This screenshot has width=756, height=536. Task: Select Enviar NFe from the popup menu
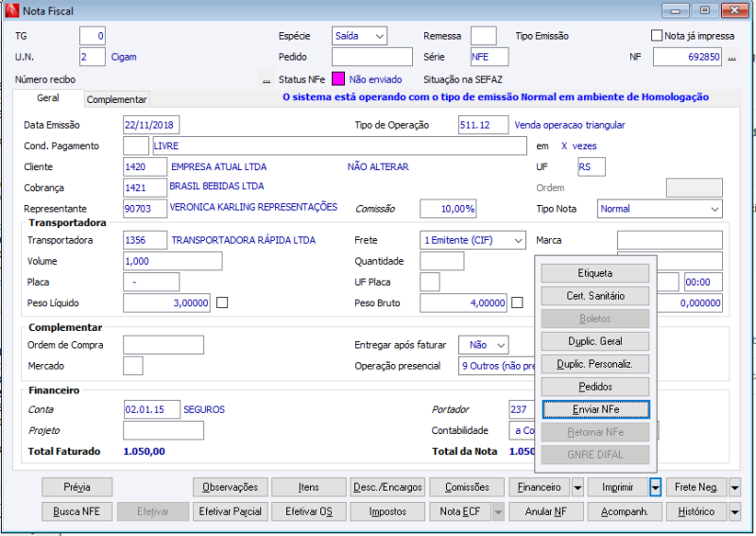pos(595,409)
